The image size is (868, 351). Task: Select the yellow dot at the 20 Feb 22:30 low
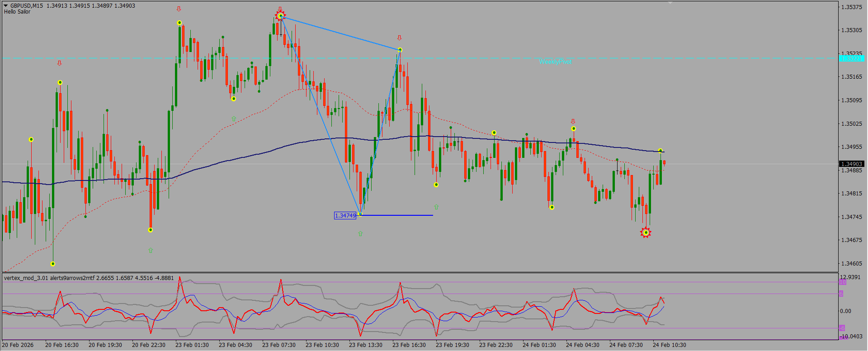tap(151, 230)
